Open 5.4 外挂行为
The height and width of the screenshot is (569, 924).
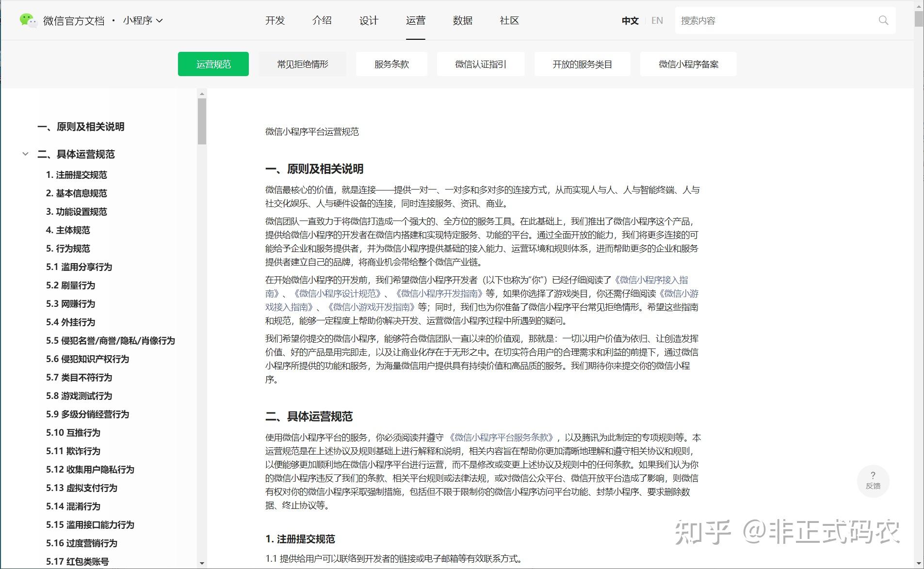click(71, 322)
